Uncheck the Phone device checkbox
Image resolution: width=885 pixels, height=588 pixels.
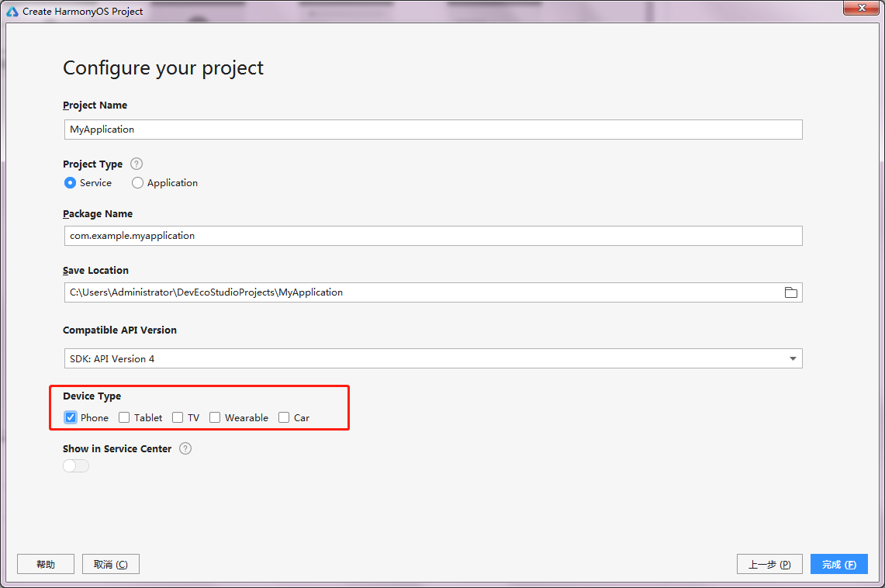coord(71,417)
